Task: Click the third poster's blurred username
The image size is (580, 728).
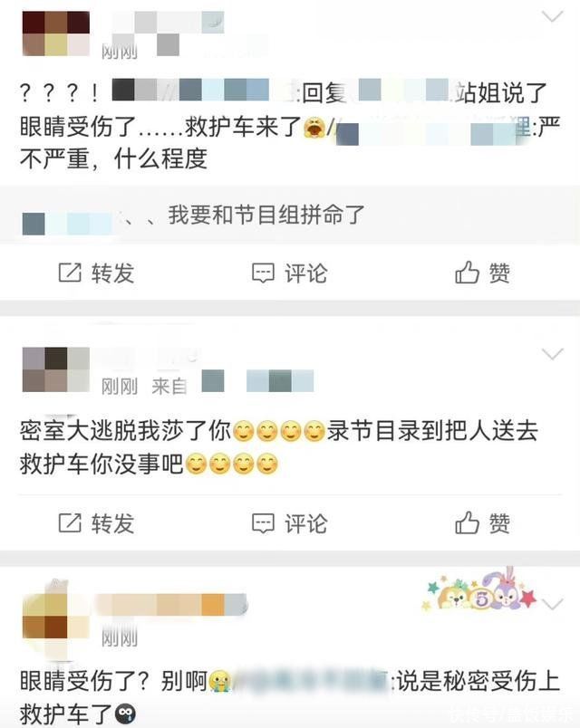Action: point(171,605)
